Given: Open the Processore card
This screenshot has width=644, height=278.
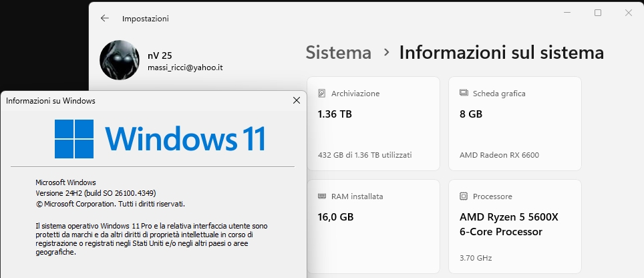Looking at the screenshot, I should pyautogui.click(x=514, y=227).
